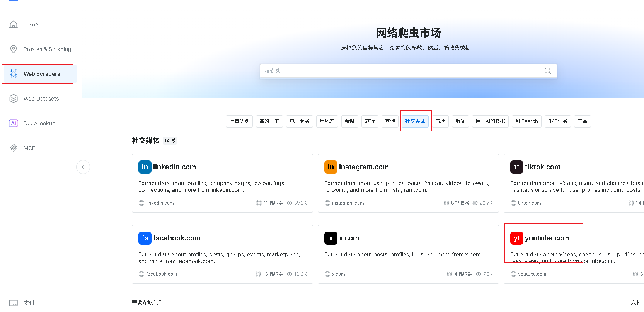The width and height of the screenshot is (644, 312).
Task: Click the search magnifier icon
Action: pyautogui.click(x=548, y=71)
